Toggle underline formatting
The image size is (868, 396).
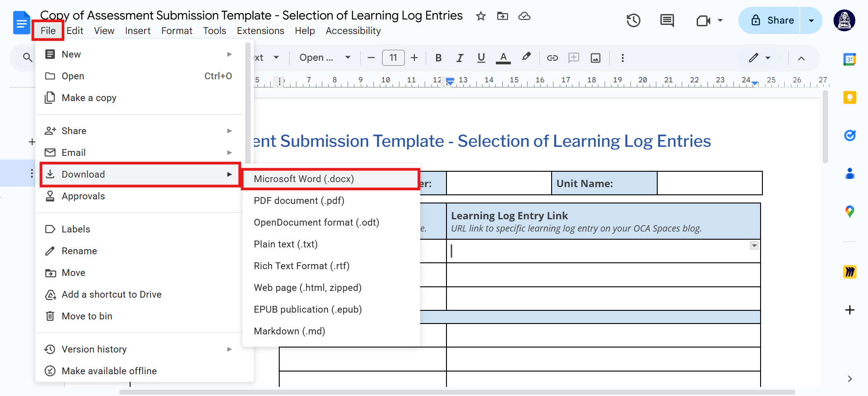point(481,58)
